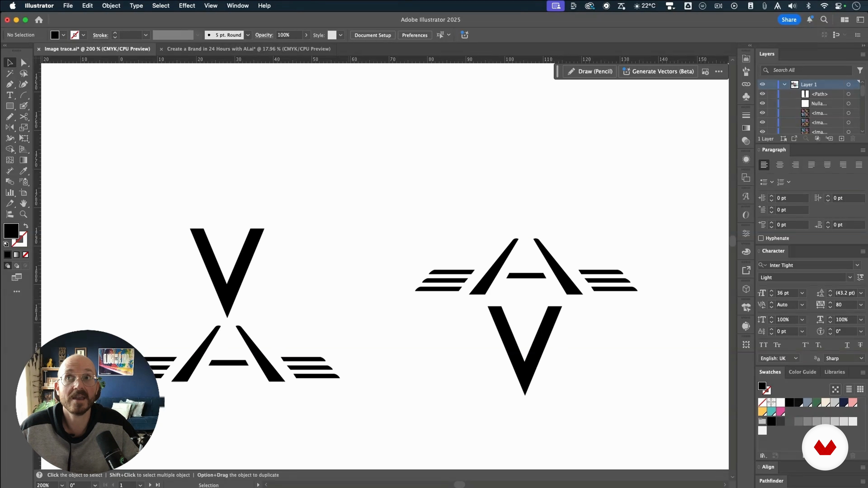The height and width of the screenshot is (488, 868).
Task: Hide the <Path> sublayer
Action: (x=762, y=94)
